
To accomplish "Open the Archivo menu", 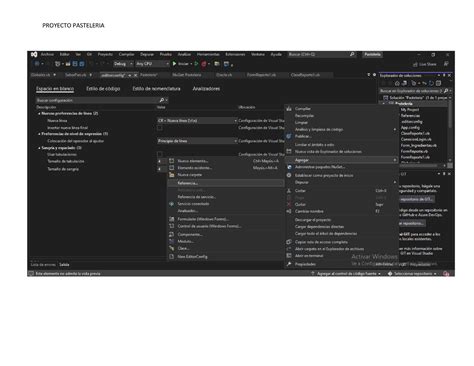I will pyautogui.click(x=47, y=54).
